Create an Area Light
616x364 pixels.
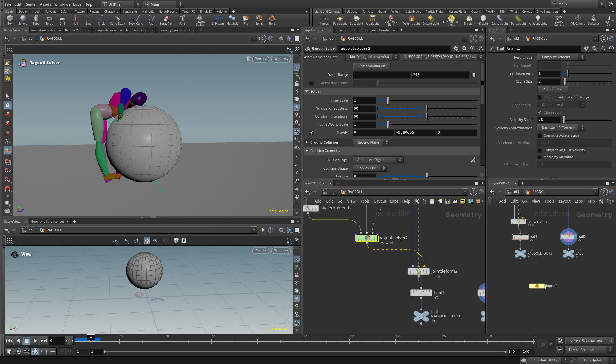[x=372, y=20]
